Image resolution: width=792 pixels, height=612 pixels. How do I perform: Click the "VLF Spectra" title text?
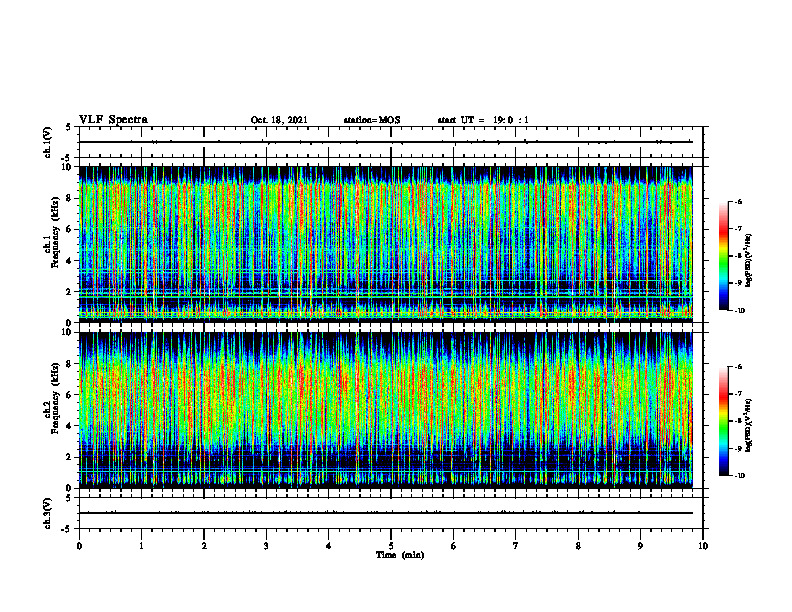[x=113, y=120]
